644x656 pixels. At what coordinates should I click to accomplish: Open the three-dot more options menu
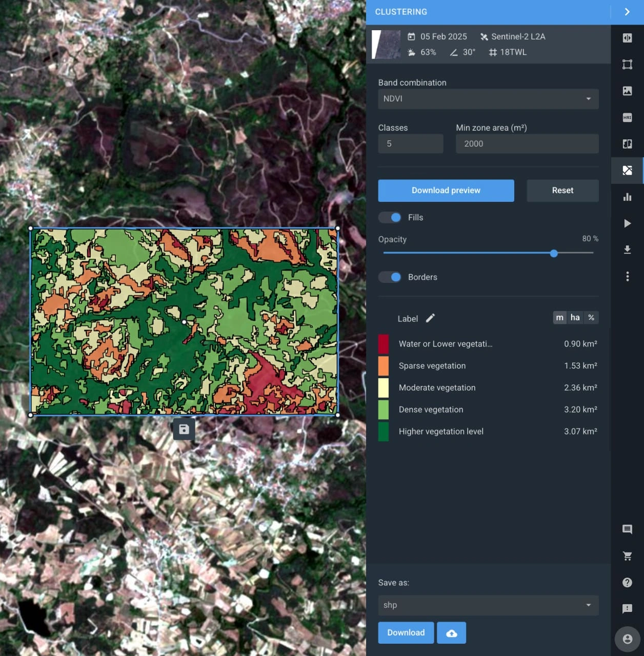[627, 277]
